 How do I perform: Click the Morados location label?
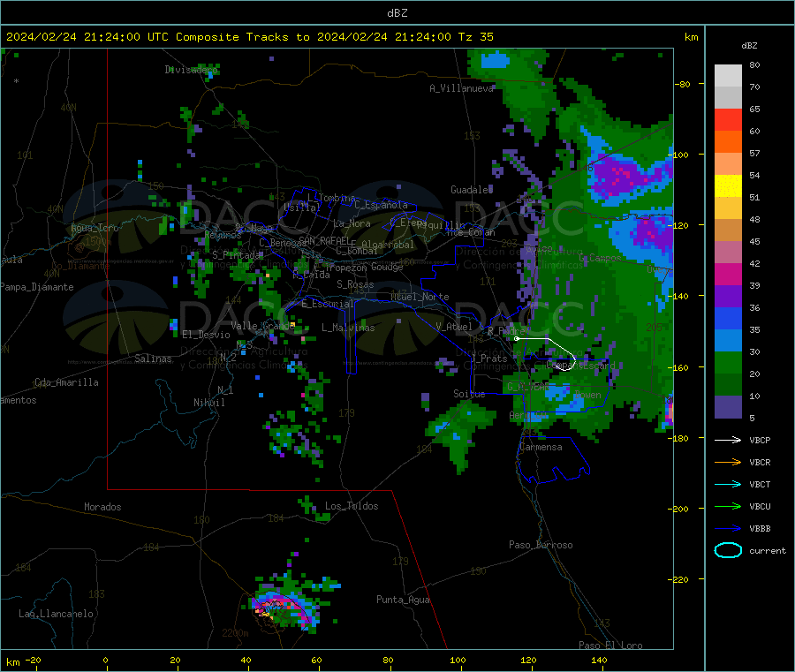pyautogui.click(x=102, y=507)
